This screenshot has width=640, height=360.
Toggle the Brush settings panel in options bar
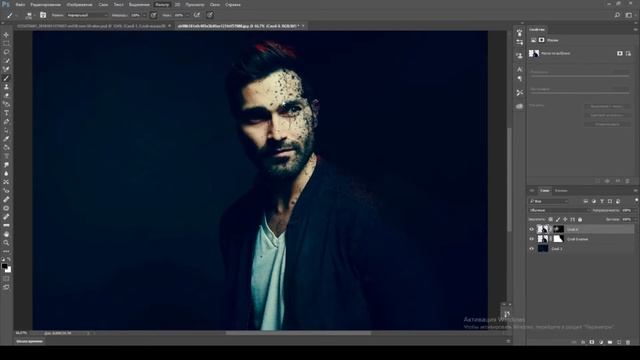pyautogui.click(x=43, y=15)
